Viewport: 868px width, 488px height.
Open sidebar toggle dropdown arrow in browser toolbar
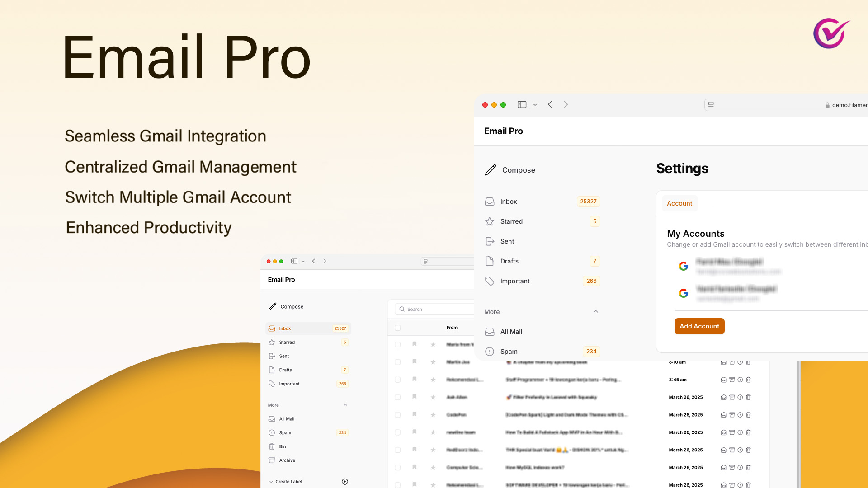(535, 105)
